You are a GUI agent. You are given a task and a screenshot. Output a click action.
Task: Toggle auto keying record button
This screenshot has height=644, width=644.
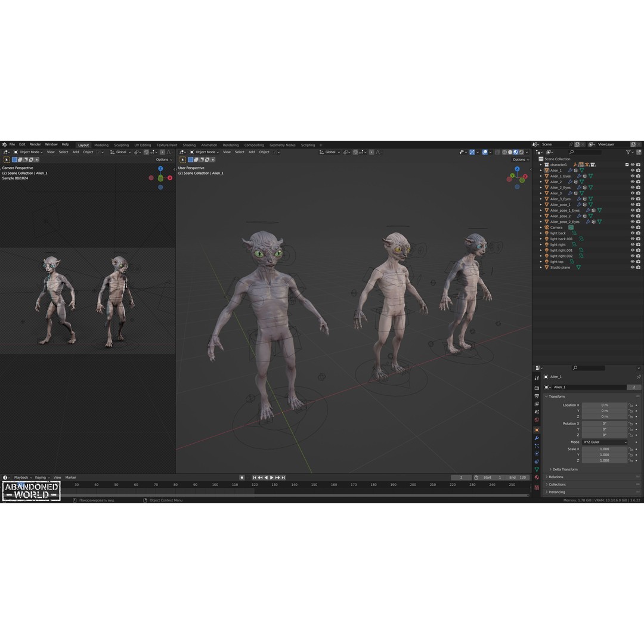(242, 478)
